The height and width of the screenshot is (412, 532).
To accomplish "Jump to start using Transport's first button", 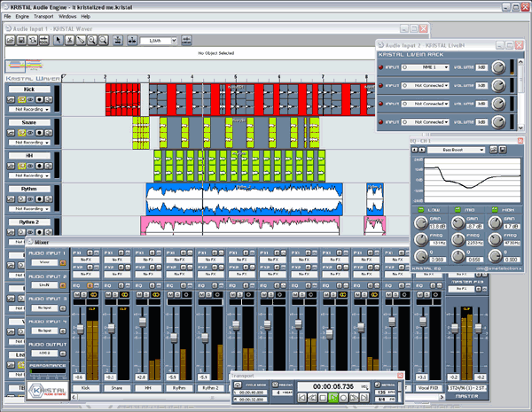I will coord(302,398).
